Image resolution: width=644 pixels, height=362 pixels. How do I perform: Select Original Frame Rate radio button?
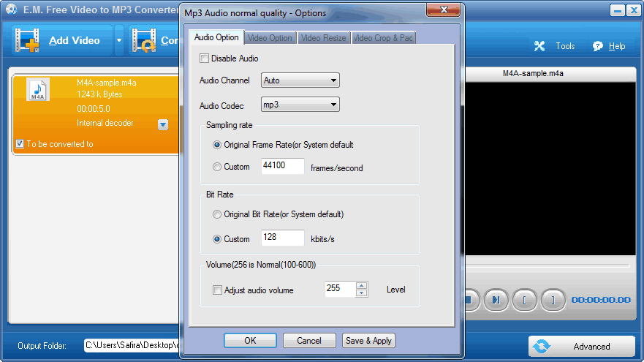point(217,145)
